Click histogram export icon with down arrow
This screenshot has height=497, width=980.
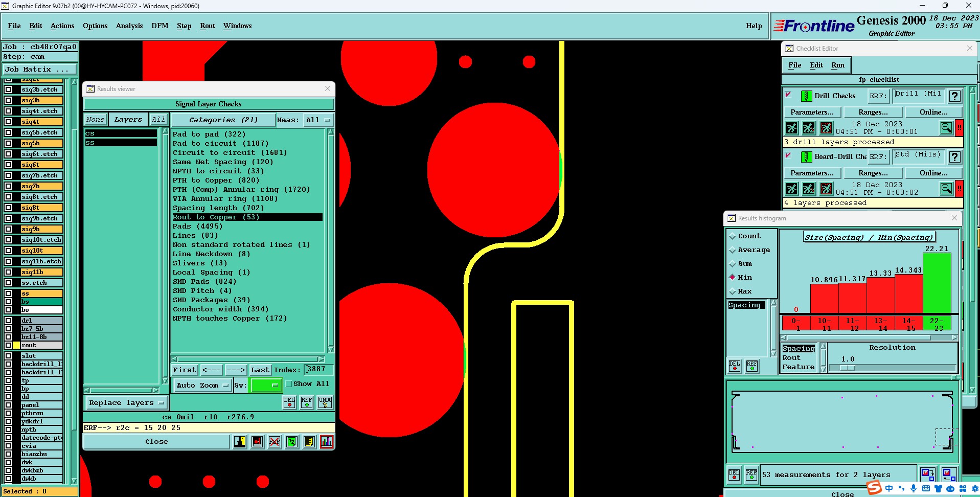point(928,475)
